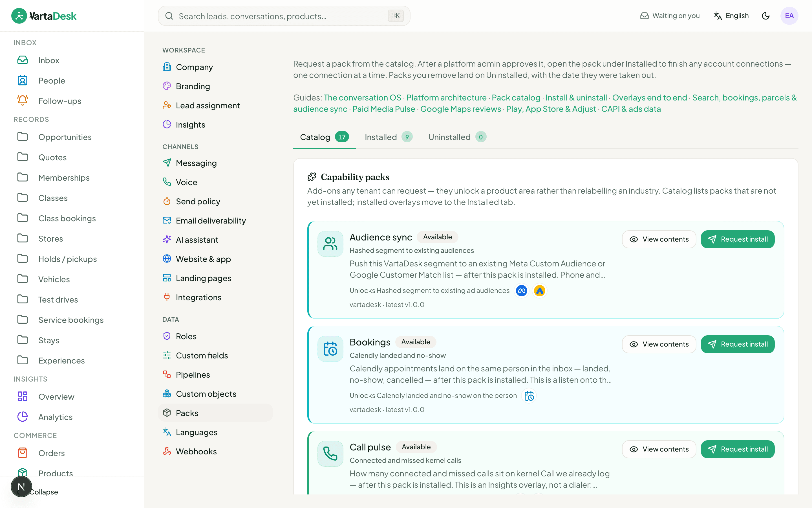812x508 pixels.
Task: Open Waiting on you queue
Action: pos(670,16)
